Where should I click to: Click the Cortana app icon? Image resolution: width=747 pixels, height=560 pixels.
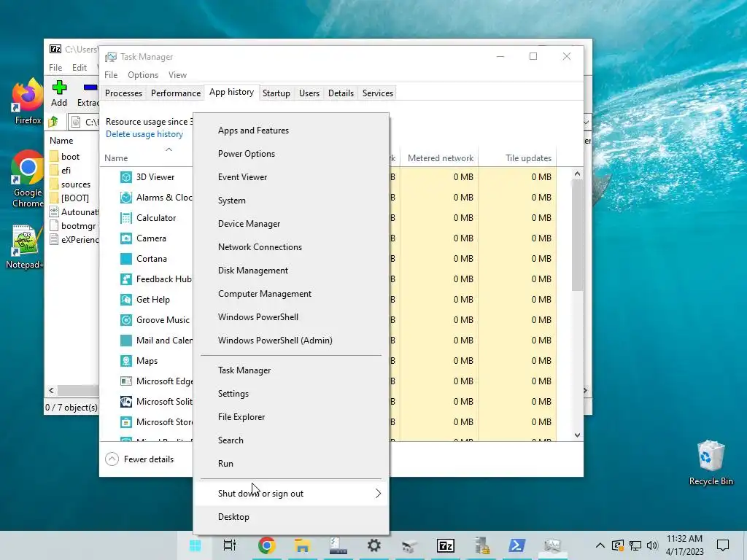[x=125, y=259]
